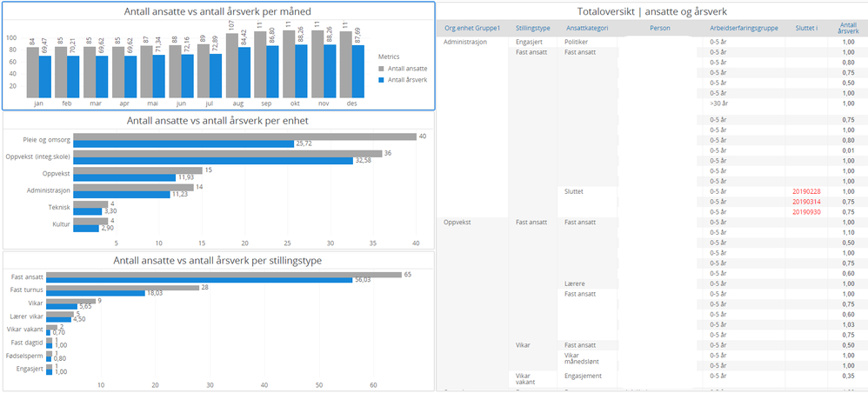Viewport: 868px width, 393px height.
Task: Open the red 20190228 date link
Action: pyautogui.click(x=805, y=191)
